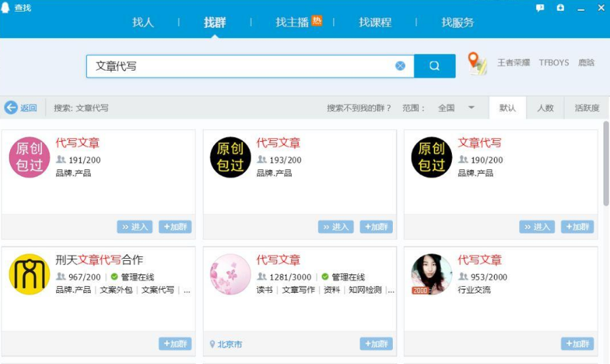Open the yellow 刑天 group avatar
The height and width of the screenshot is (364, 610).
click(x=29, y=275)
